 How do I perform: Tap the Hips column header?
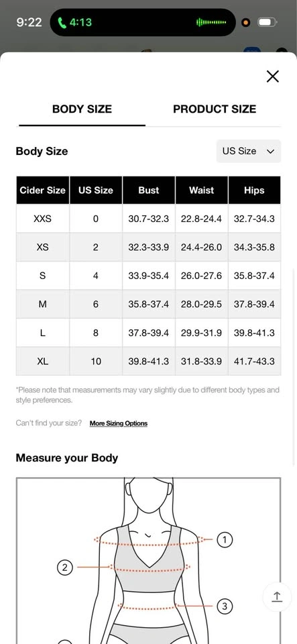click(254, 190)
